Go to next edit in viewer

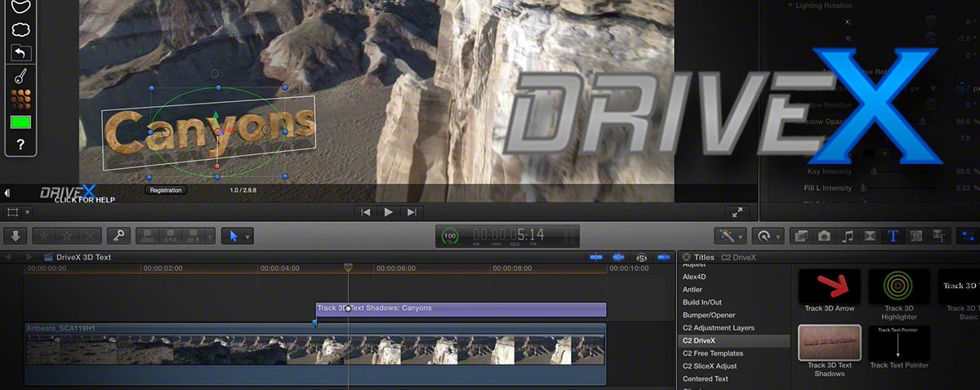[x=412, y=212]
